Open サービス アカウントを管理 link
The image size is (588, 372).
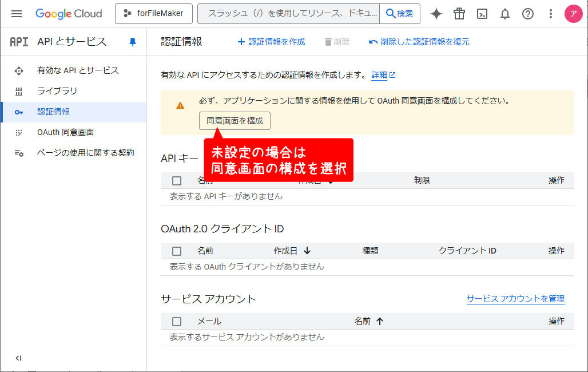515,299
